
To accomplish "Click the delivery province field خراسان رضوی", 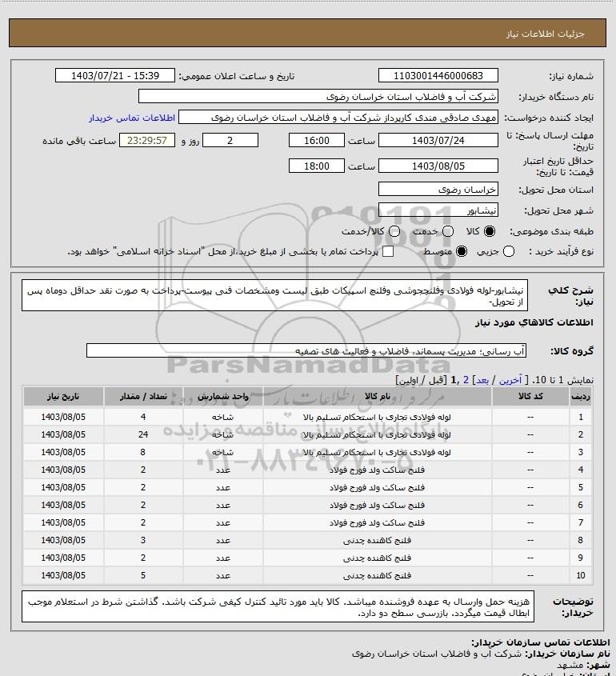I will click(438, 189).
